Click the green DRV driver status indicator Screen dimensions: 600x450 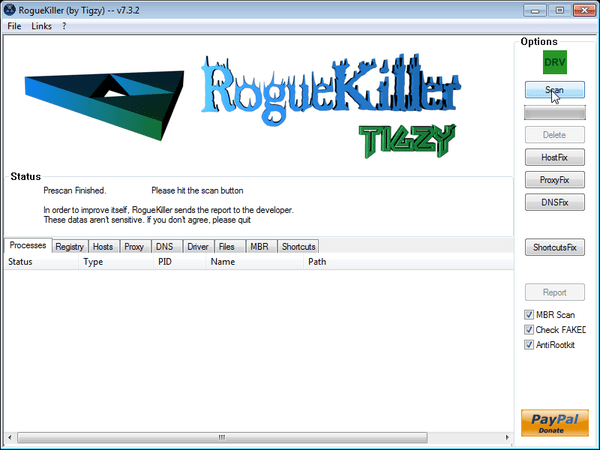click(554, 62)
